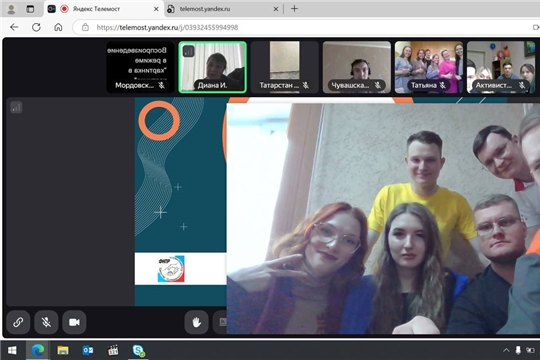
Task: Select the Диана И. participant thumbnail
Action: click(x=212, y=67)
